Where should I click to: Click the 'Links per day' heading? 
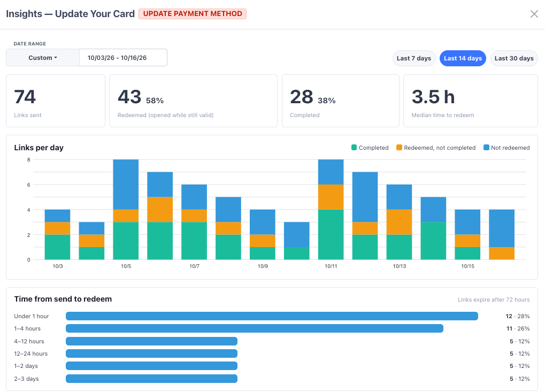[39, 148]
